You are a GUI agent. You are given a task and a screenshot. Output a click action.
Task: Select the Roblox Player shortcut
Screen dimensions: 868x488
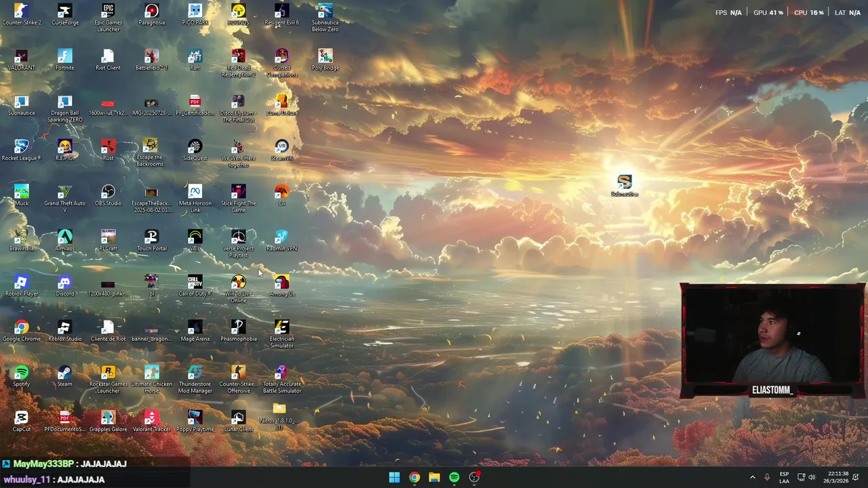coord(21,286)
